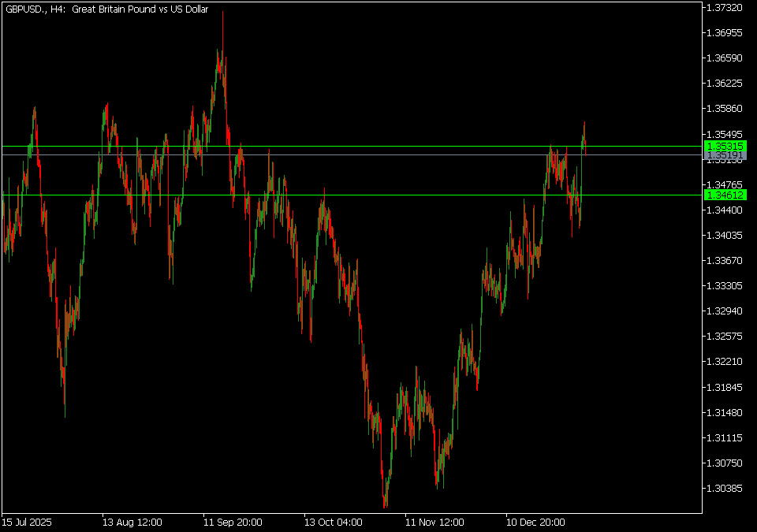The image size is (757, 532).
Task: Click the 1.32210 price scale value
Action: (725, 362)
